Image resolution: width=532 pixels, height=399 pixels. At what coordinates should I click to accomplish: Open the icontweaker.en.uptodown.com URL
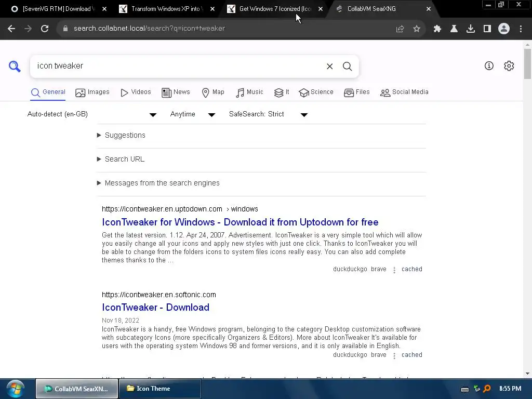(180, 209)
